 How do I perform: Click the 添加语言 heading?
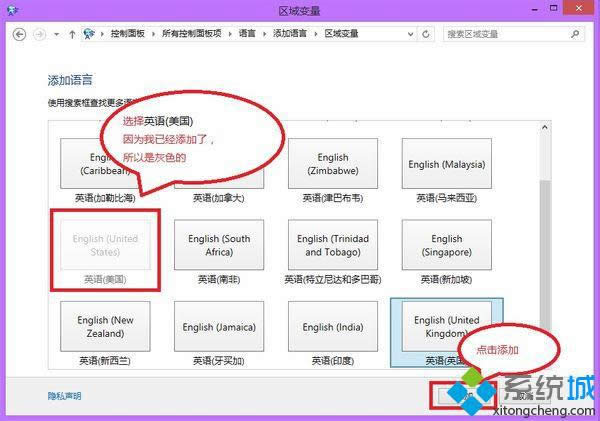click(70, 80)
